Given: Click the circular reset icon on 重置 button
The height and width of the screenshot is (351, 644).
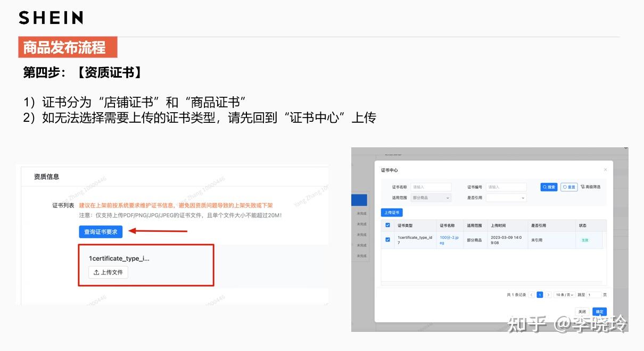Looking at the screenshot, I should (x=565, y=187).
